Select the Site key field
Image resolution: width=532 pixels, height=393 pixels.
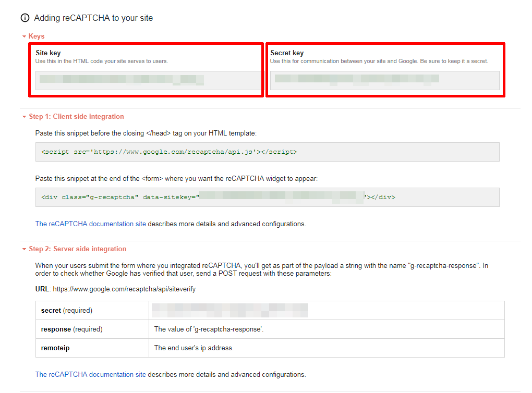[148, 80]
